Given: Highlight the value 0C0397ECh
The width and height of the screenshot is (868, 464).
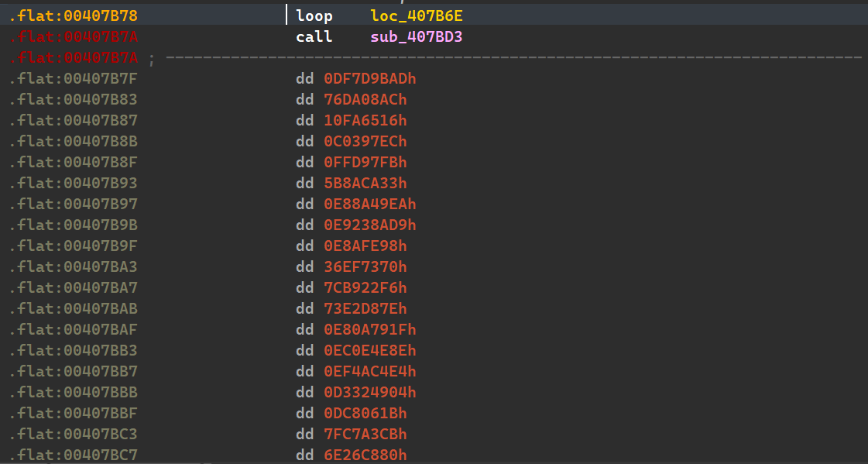Looking at the screenshot, I should click(365, 141).
